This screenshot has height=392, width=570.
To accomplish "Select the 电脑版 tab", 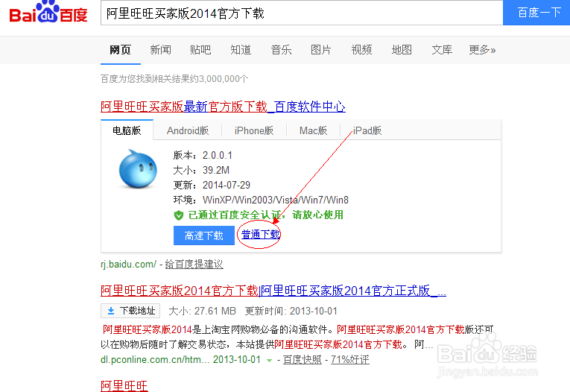I will (x=127, y=130).
